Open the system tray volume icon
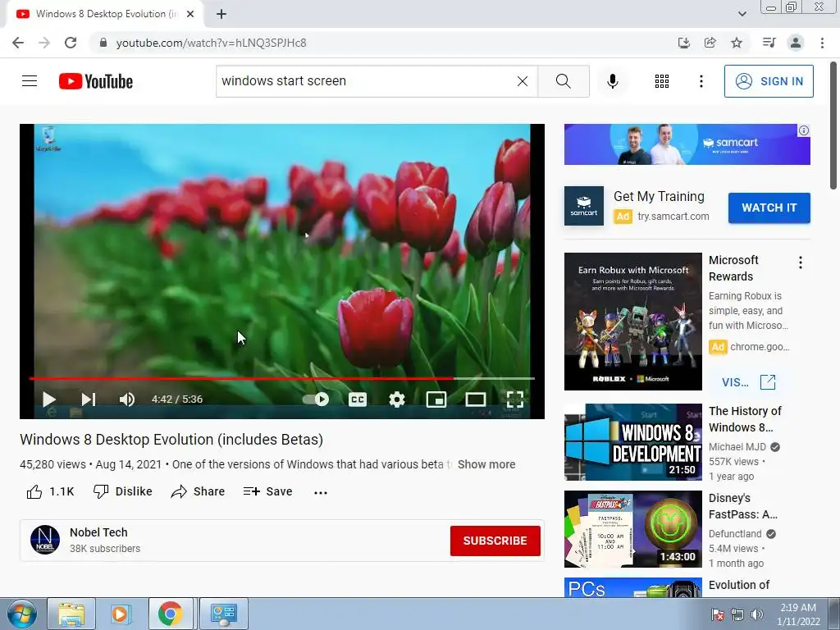Viewport: 840px width, 630px height. pos(756,614)
